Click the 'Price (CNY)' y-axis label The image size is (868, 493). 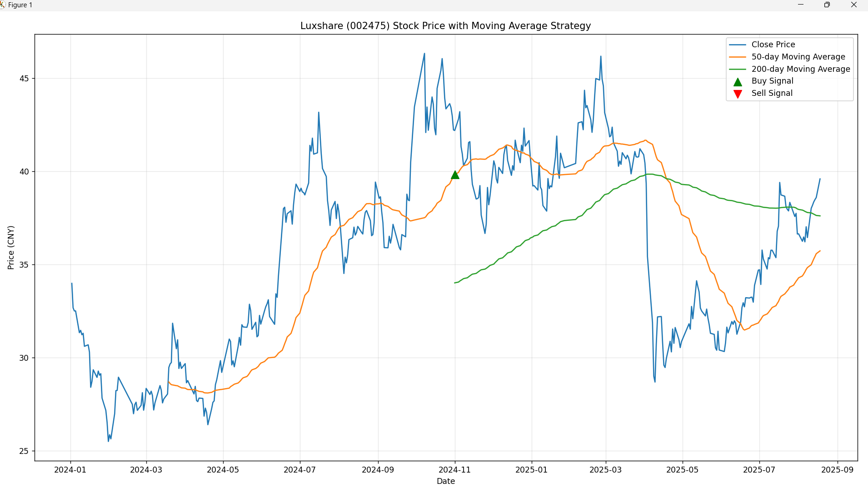pos(11,248)
